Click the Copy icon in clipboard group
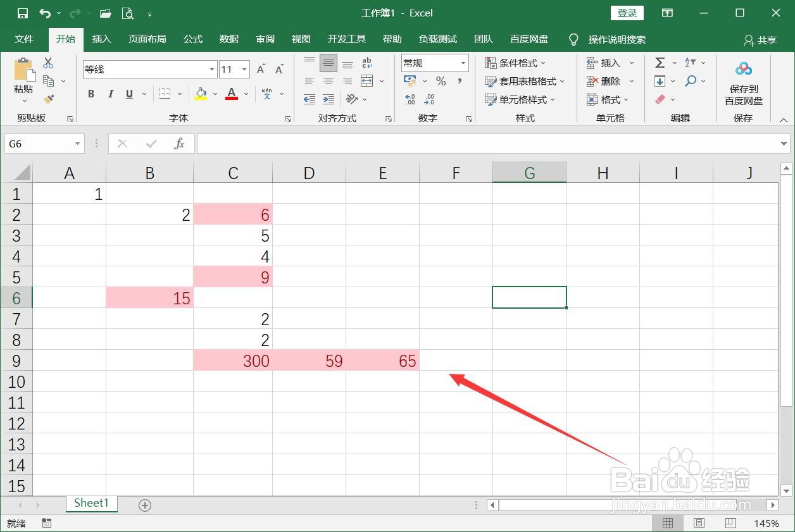 tap(49, 81)
